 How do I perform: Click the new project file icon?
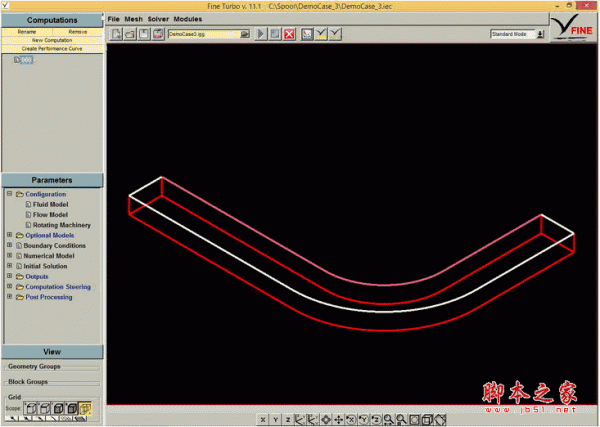(117, 34)
